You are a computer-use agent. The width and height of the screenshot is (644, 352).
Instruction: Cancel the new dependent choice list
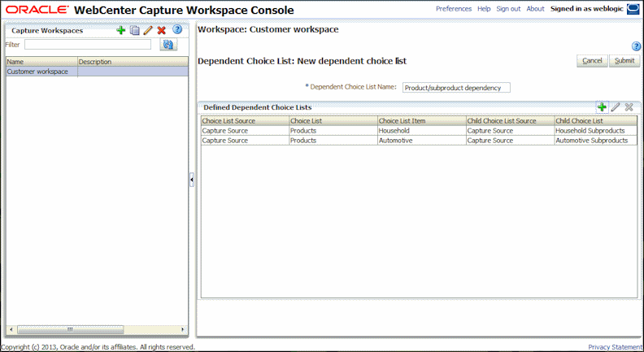pos(592,61)
